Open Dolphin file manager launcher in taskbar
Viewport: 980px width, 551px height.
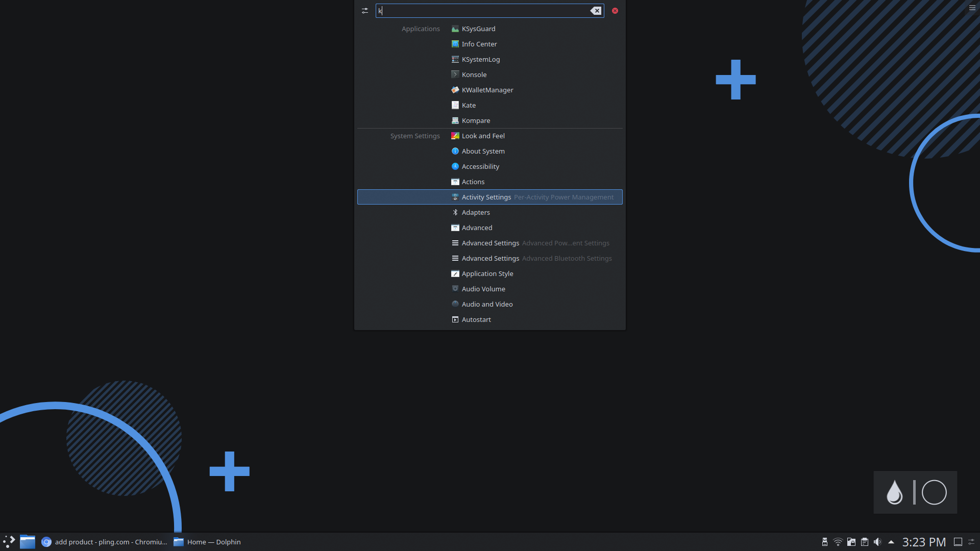[x=28, y=542]
